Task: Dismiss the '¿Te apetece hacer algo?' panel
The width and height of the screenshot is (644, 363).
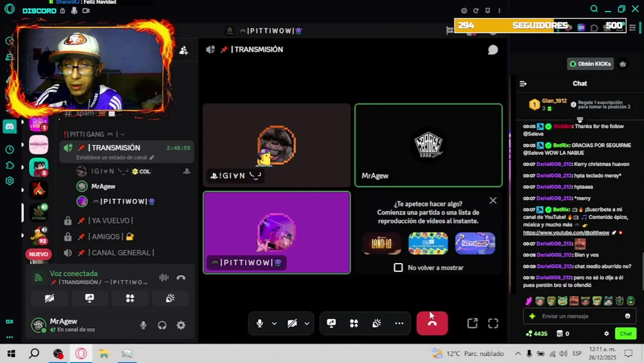Action: coord(493,201)
